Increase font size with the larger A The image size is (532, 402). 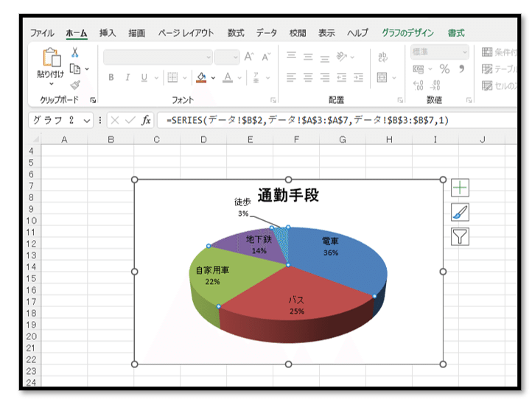(x=249, y=57)
